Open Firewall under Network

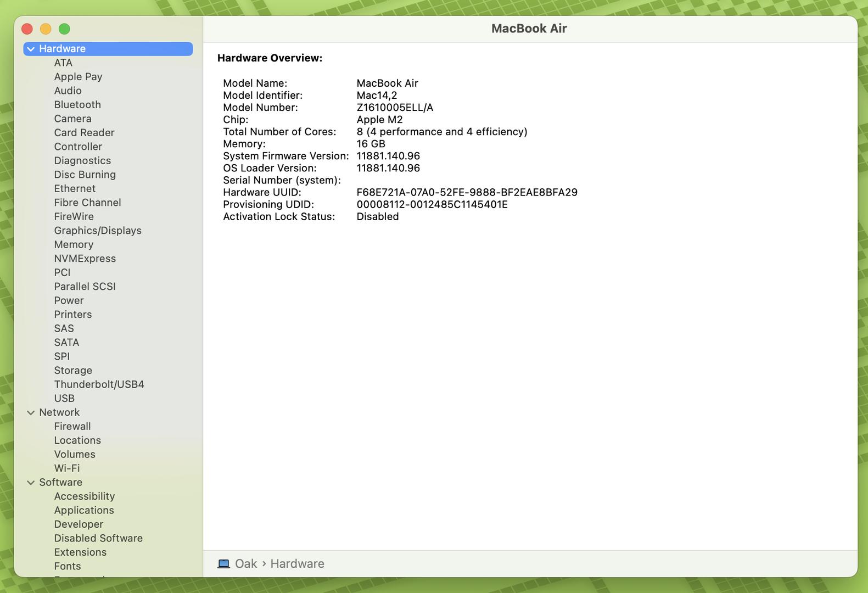[x=72, y=427]
